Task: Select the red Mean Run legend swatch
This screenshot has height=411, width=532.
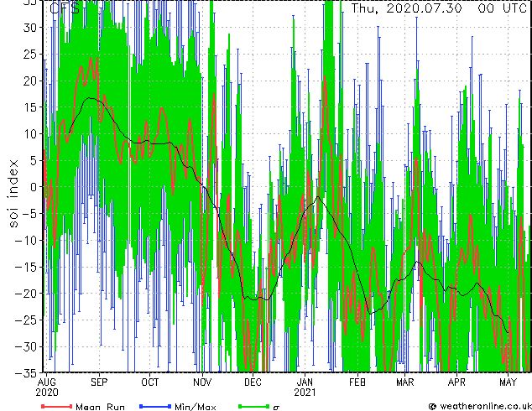Action: pos(56,406)
